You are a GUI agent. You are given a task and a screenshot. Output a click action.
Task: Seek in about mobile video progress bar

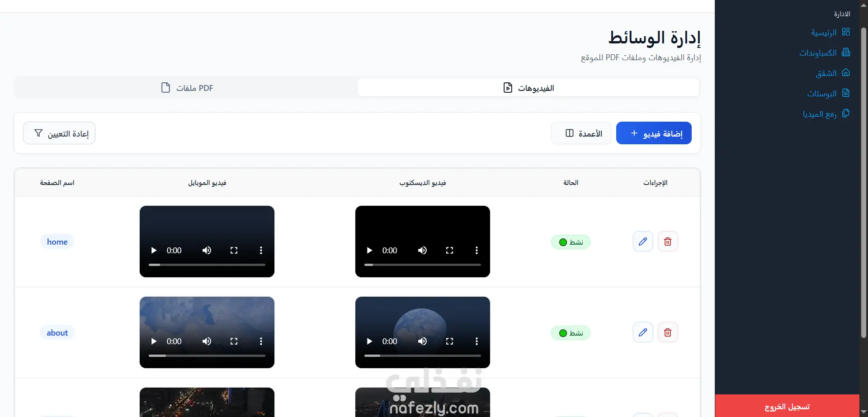tap(207, 356)
